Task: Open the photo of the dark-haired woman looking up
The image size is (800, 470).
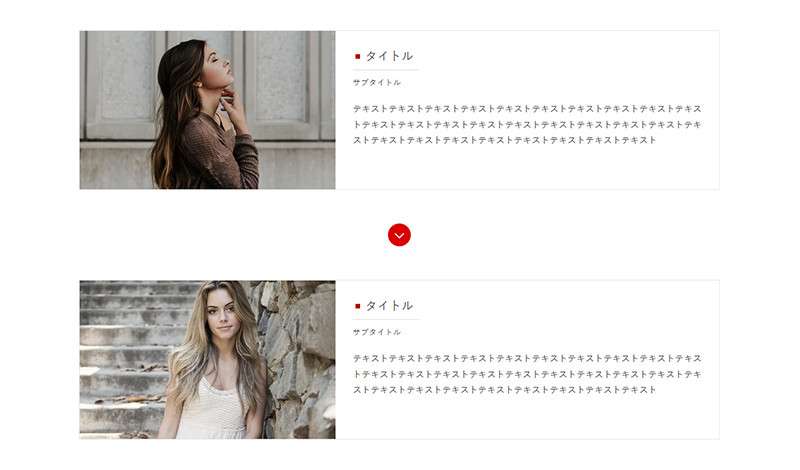Action: coord(208,110)
